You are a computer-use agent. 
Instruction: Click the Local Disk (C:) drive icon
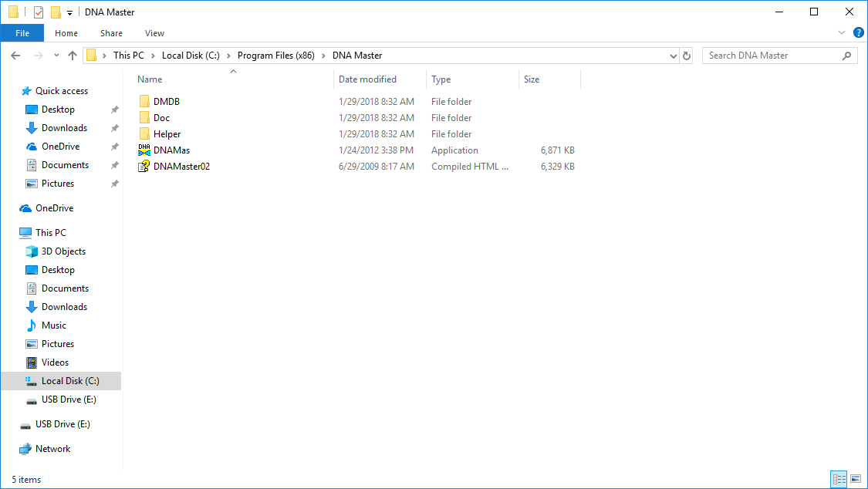click(31, 380)
